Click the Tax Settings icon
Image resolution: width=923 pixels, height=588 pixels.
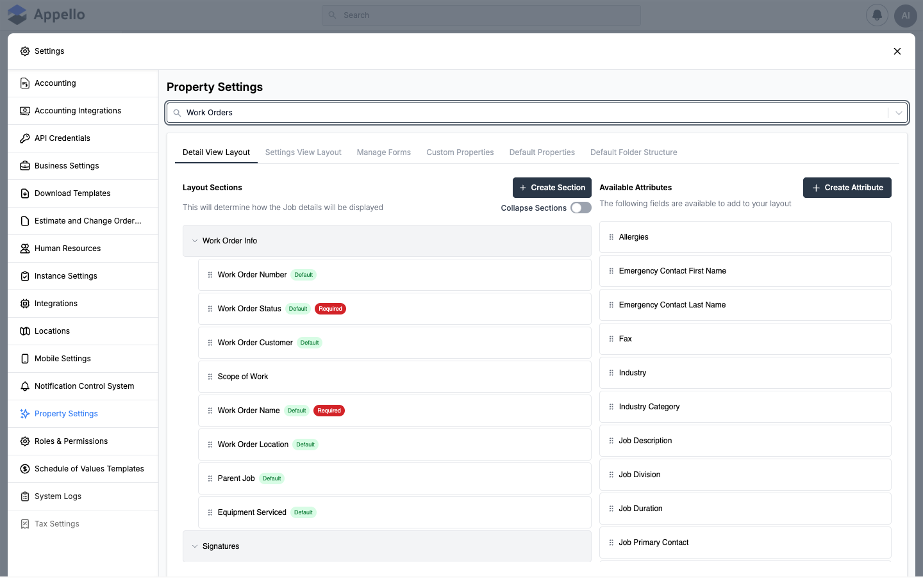pyautogui.click(x=25, y=524)
